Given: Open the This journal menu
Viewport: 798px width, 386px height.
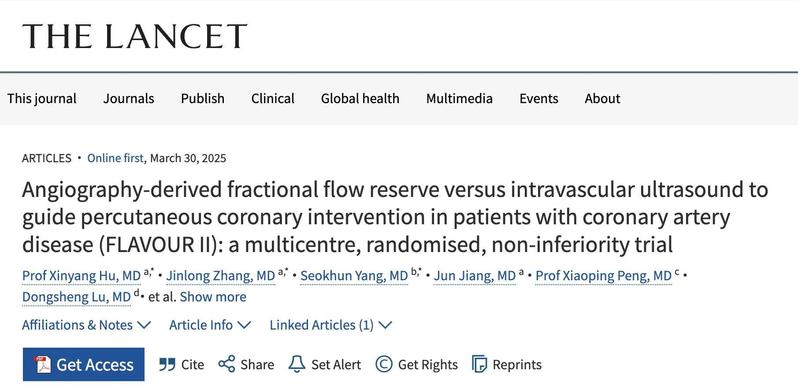Looking at the screenshot, I should [x=42, y=99].
